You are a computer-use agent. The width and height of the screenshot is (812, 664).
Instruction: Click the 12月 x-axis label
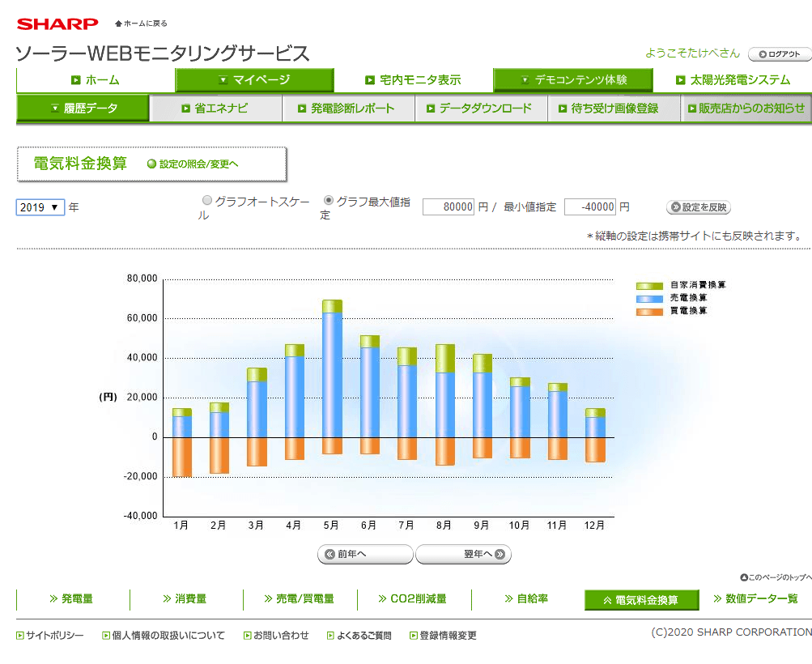[594, 526]
